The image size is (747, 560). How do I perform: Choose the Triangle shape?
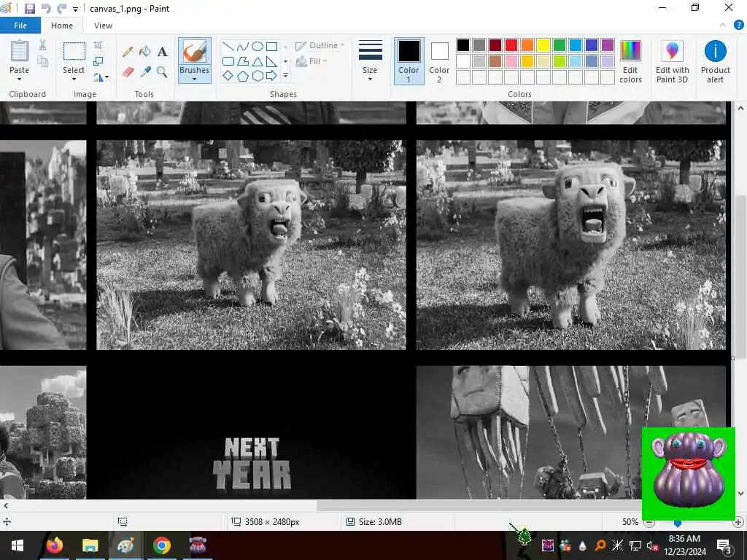tap(258, 61)
